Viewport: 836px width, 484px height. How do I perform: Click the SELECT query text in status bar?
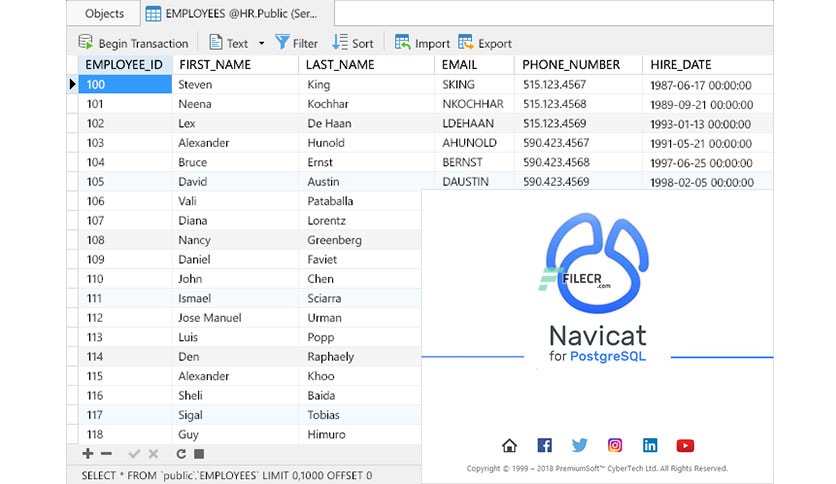[x=227, y=475]
